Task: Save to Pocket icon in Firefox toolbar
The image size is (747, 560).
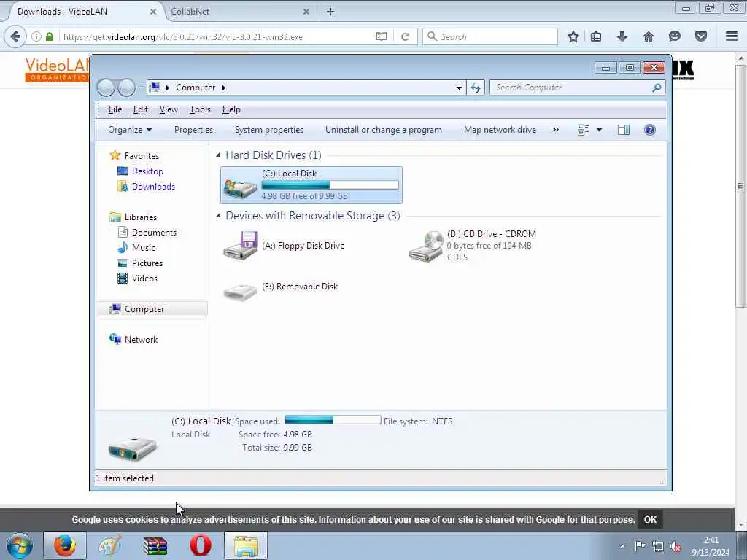Action: tap(701, 36)
